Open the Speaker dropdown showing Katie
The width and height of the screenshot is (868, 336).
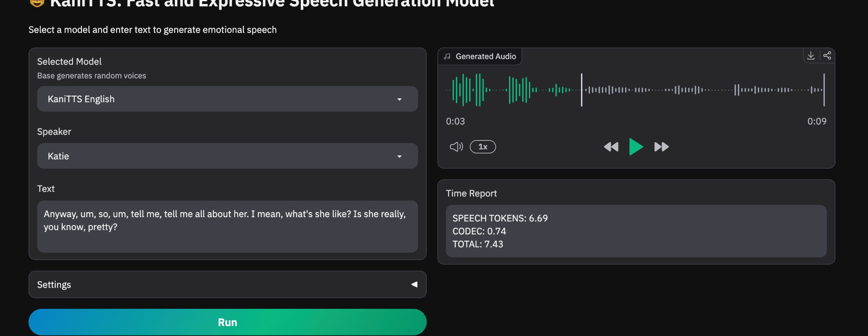pos(227,156)
